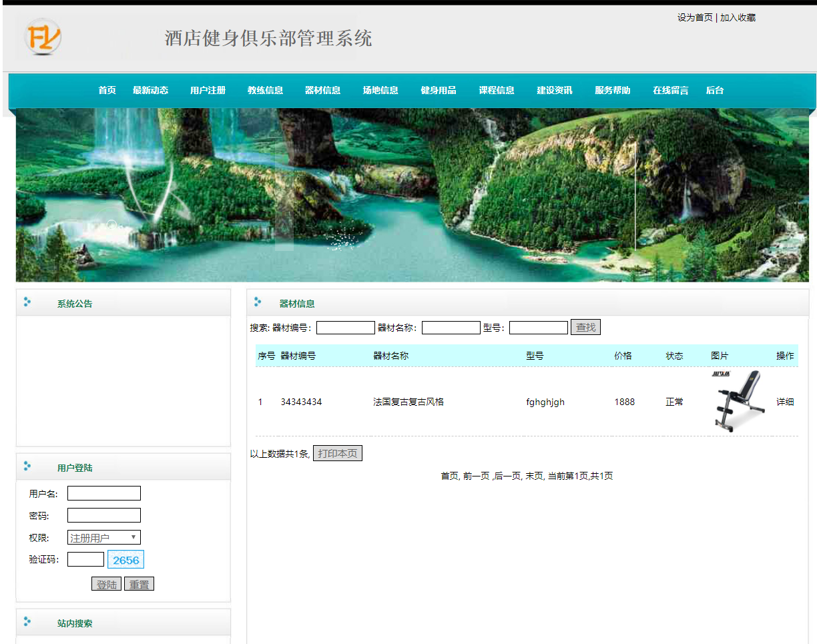Image resolution: width=817 pixels, height=644 pixels.
Task: Select 最新动态 in the navigation bar
Action: 151,90
